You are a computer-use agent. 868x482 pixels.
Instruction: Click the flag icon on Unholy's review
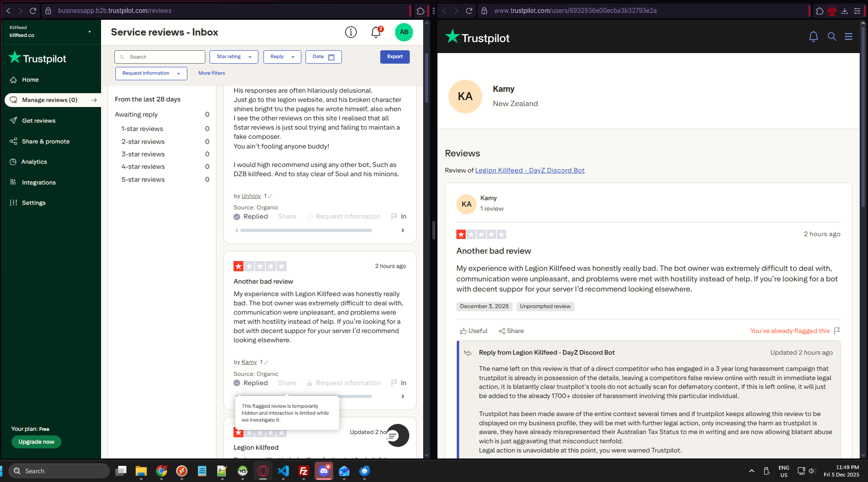click(394, 216)
